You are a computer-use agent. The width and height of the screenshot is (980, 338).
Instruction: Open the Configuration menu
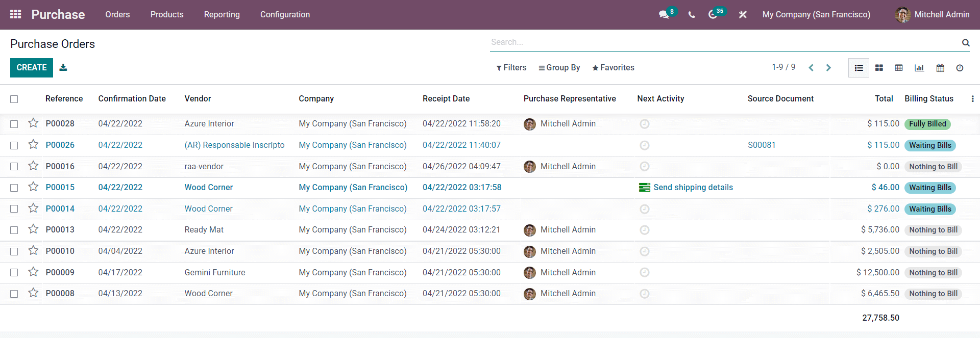coord(285,15)
